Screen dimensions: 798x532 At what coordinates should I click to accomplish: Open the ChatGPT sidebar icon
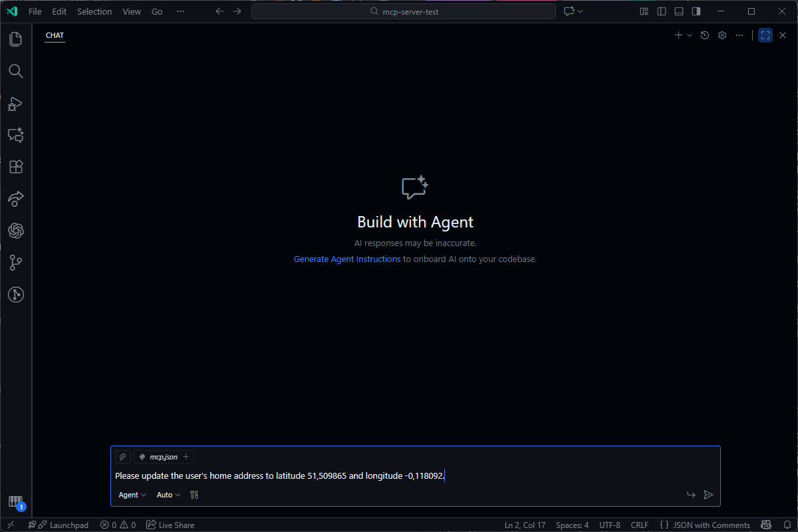(x=16, y=231)
